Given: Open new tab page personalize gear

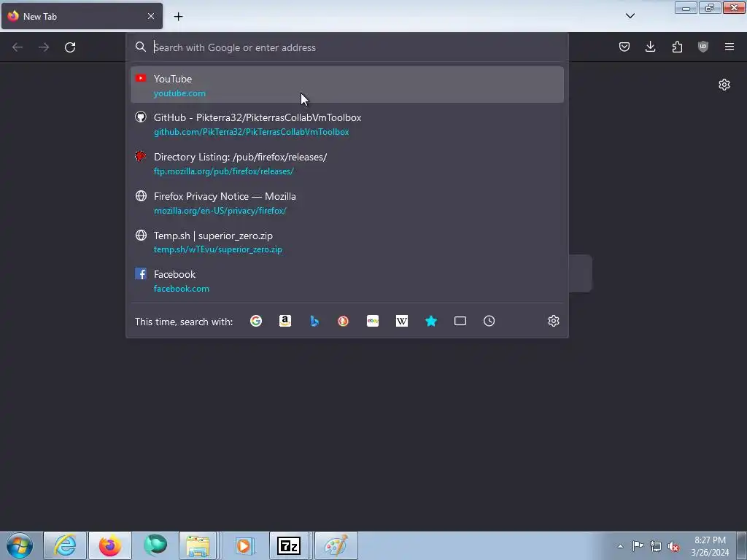Looking at the screenshot, I should click(x=724, y=85).
